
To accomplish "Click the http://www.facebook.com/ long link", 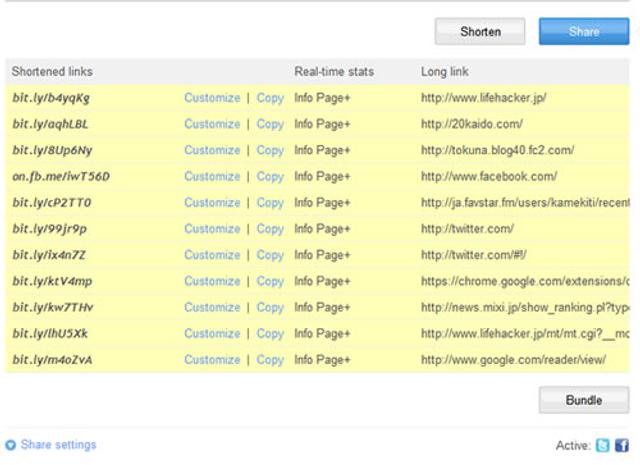I will click(x=488, y=176).
